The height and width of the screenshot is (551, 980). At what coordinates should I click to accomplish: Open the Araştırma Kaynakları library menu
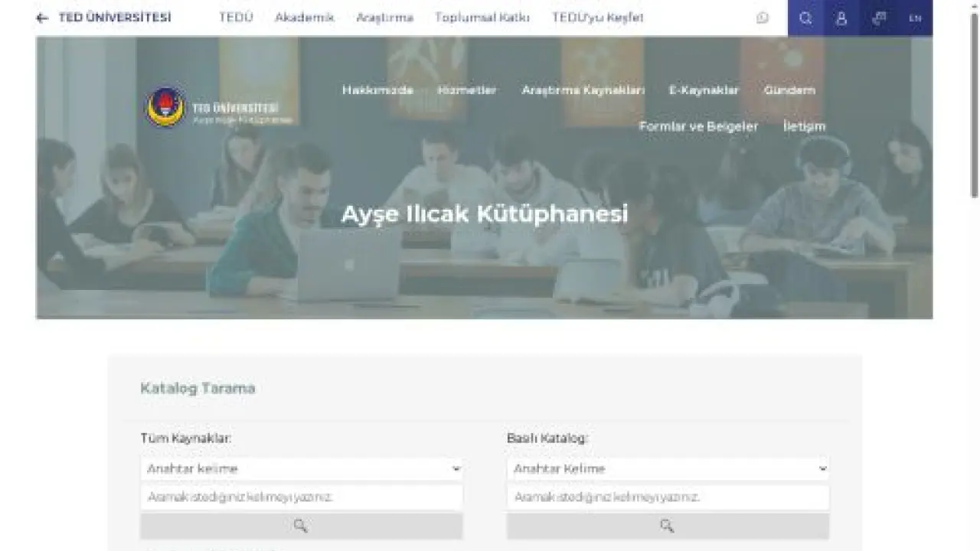[x=583, y=90]
